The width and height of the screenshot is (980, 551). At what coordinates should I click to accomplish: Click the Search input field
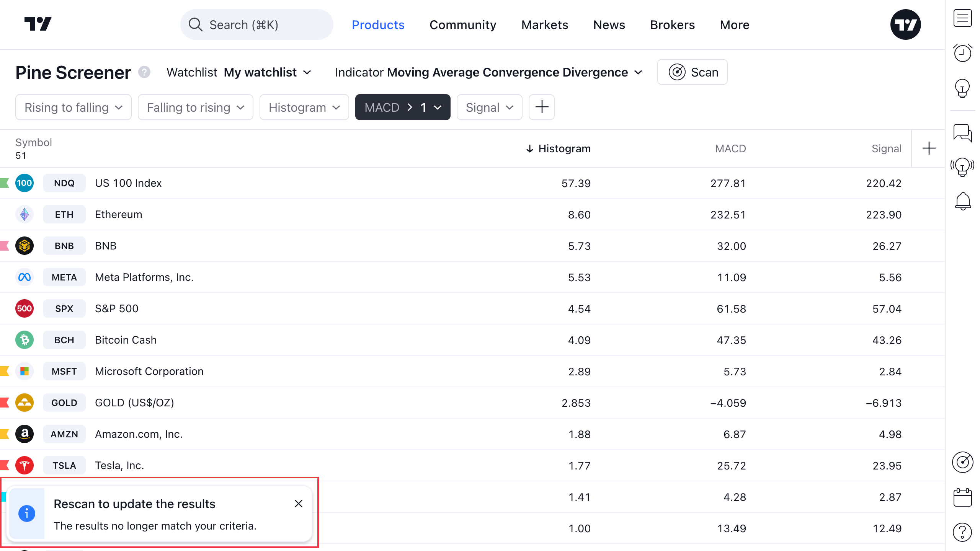[256, 25]
